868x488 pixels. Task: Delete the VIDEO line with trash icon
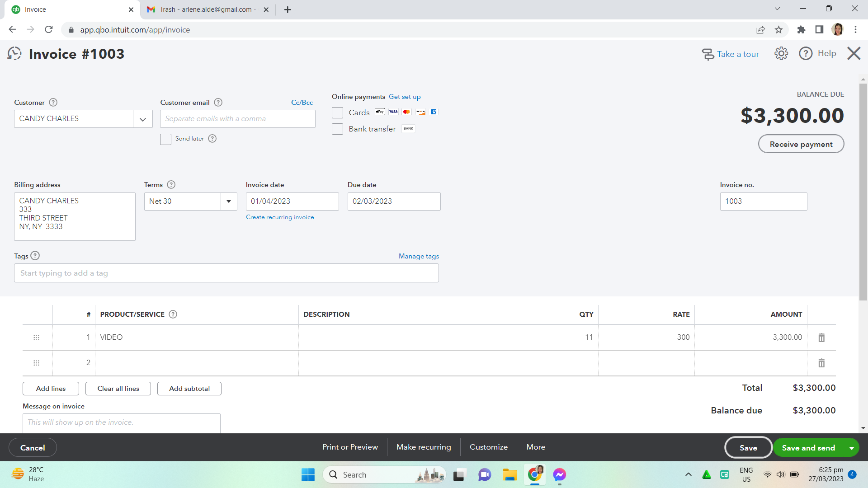(821, 338)
